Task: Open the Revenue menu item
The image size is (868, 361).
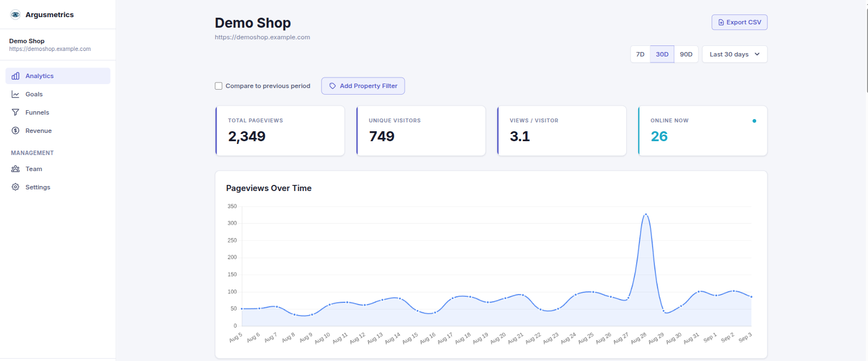Action: 58,131
